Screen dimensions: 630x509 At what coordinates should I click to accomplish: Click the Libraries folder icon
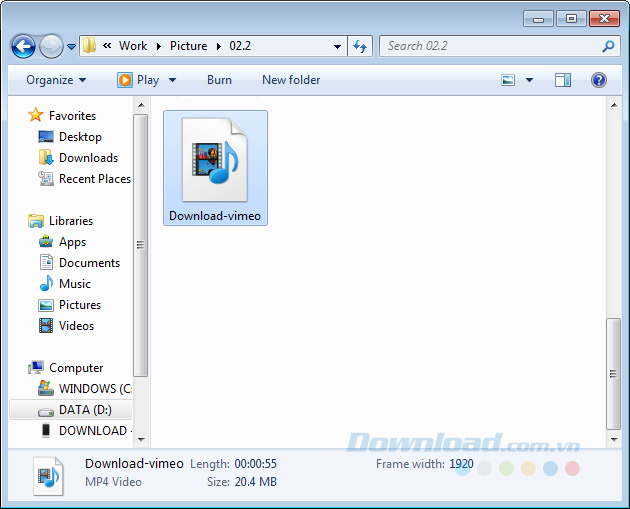pyautogui.click(x=36, y=221)
